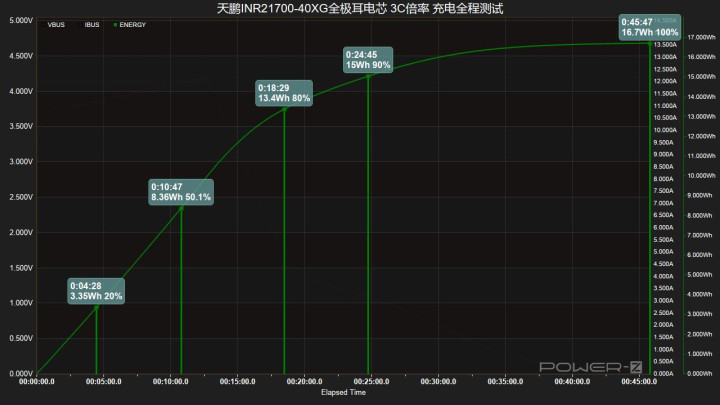The image size is (720, 405).
Task: Click the 00:35:00.0 time tick label
Action: click(505, 382)
